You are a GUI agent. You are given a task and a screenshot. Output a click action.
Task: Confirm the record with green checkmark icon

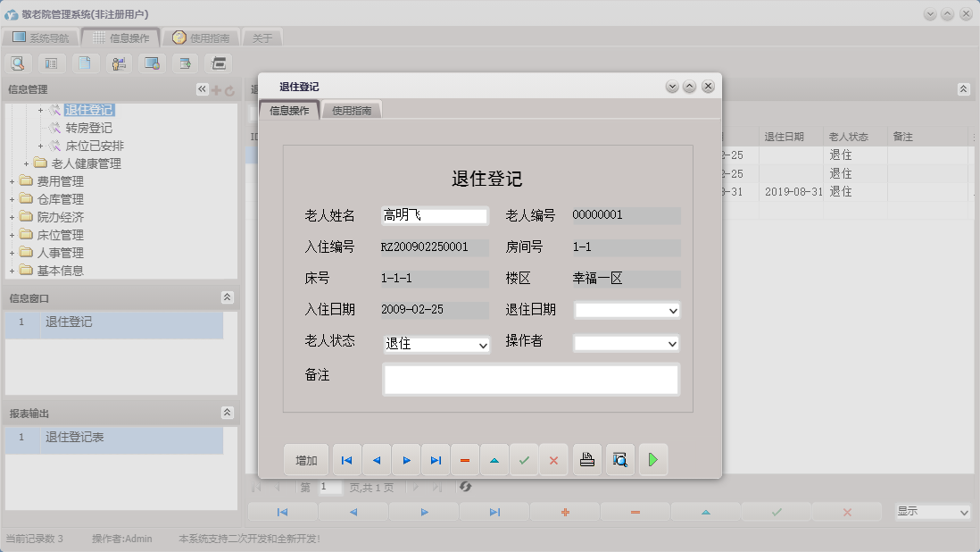(x=524, y=459)
